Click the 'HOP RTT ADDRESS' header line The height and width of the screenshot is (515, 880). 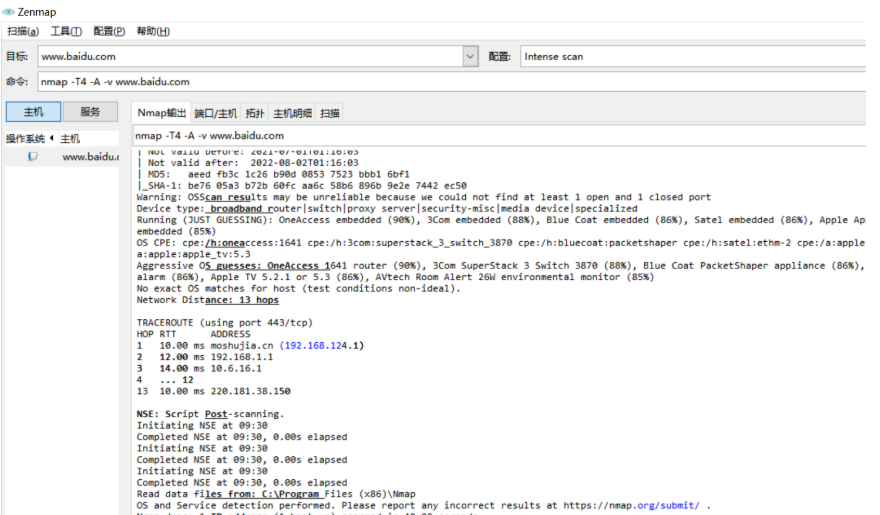point(194,334)
